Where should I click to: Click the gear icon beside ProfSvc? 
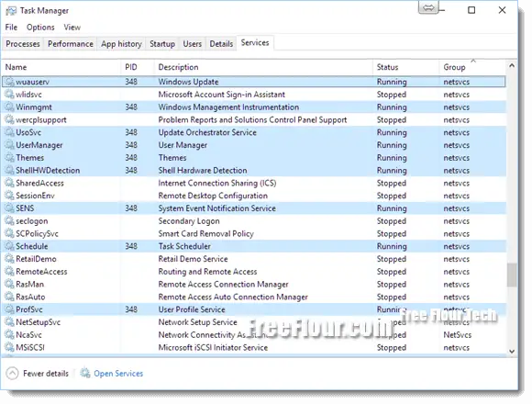[x=9, y=309]
